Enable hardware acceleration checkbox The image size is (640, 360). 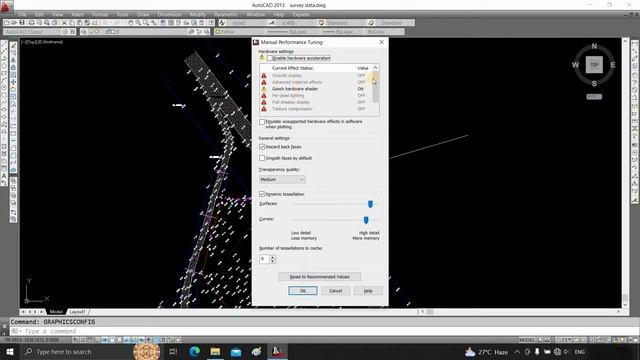(270, 58)
